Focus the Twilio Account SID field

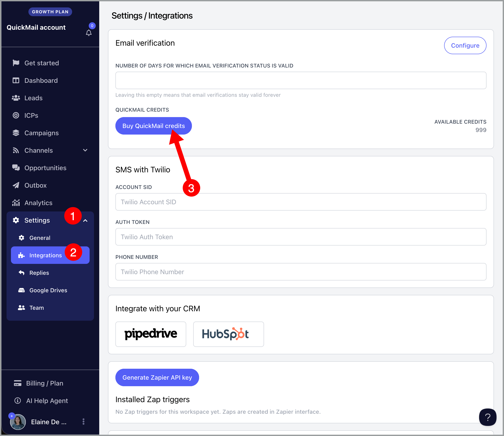click(301, 202)
